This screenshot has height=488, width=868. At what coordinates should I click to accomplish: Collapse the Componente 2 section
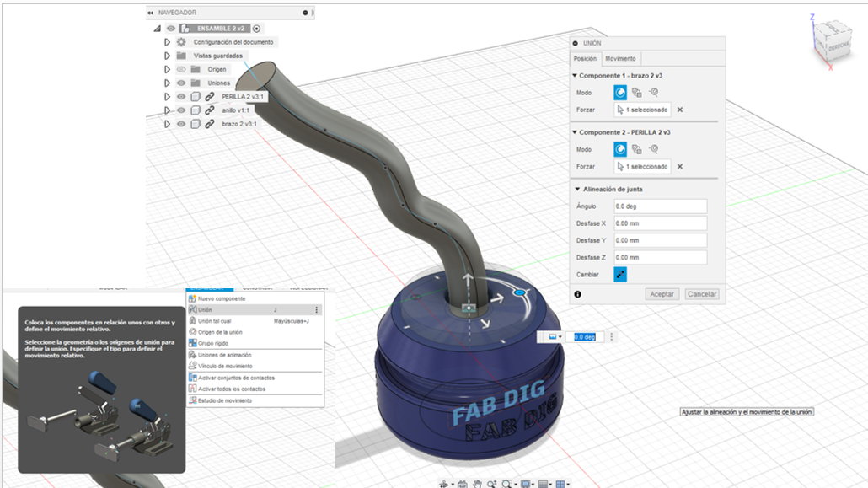tap(575, 132)
